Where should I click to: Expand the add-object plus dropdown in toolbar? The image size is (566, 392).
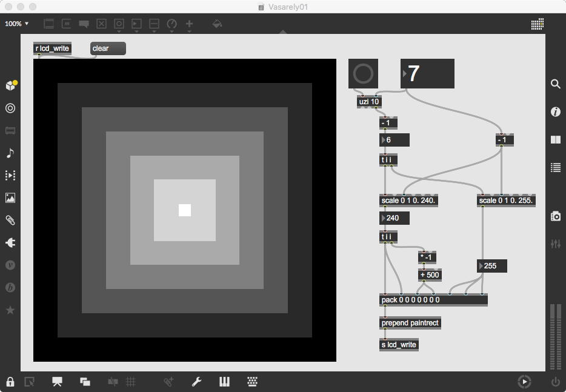click(x=189, y=25)
